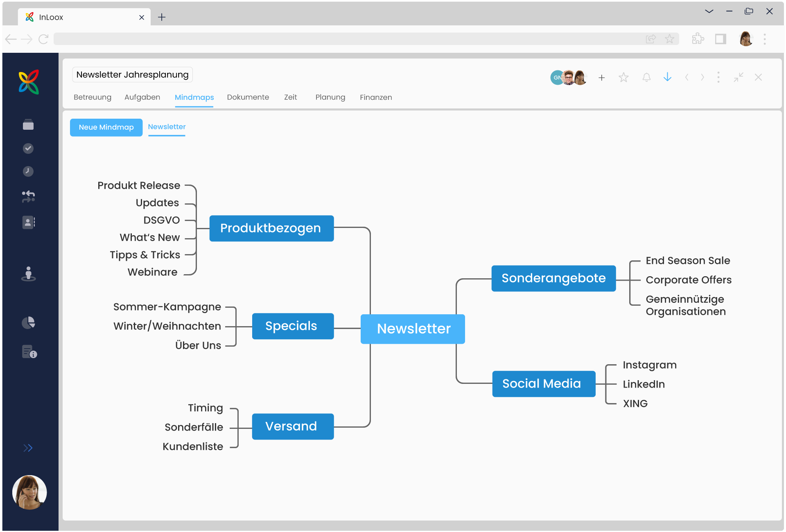Click the Corporate Offers leaf
Viewport: 786px width, 532px height.
(x=689, y=280)
